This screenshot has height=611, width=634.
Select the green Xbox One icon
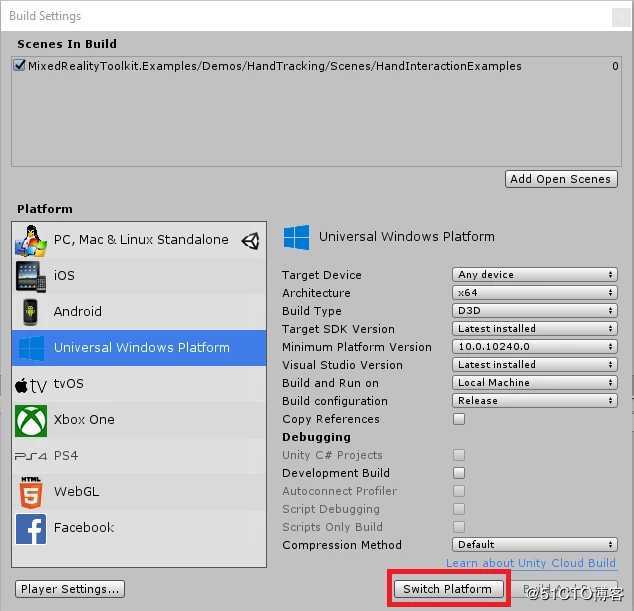click(31, 421)
